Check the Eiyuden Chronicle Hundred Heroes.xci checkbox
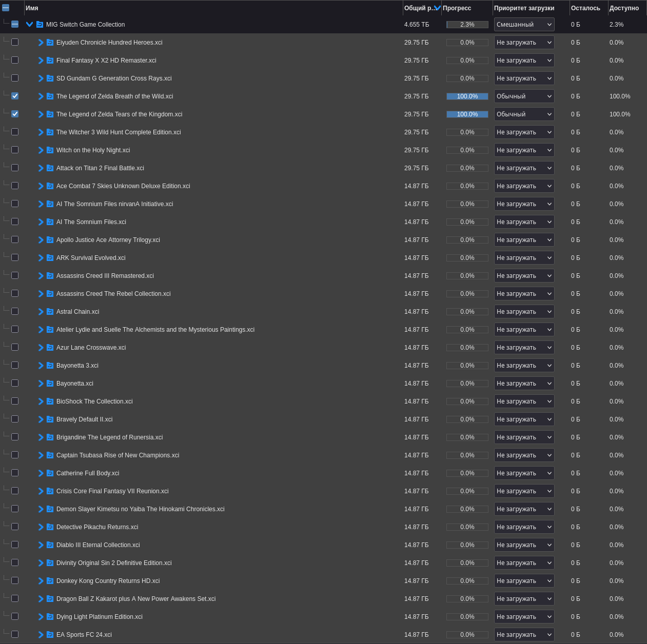This screenshot has width=647, height=644. 15,42
